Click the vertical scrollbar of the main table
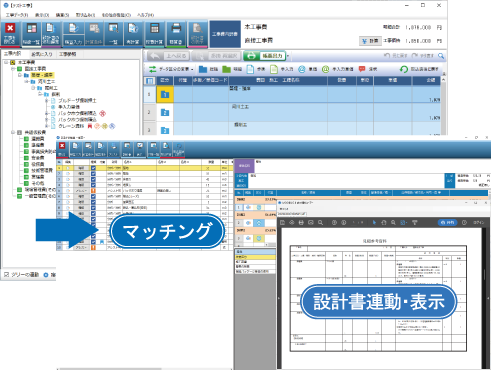 443,107
